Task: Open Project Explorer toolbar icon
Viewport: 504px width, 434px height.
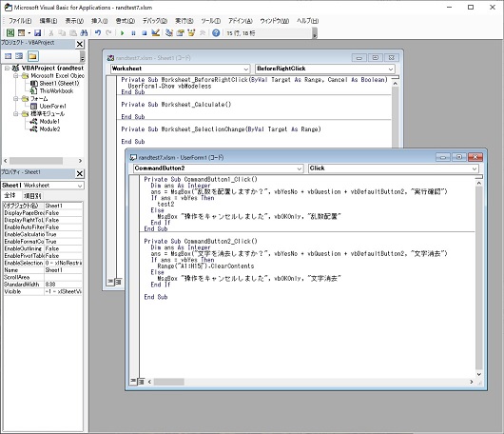Action: pyautogui.click(x=169, y=32)
